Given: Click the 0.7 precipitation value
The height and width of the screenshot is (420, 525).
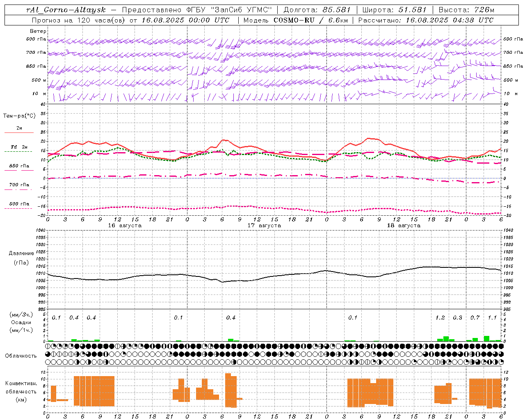Looking at the screenshot, I should click(x=475, y=317).
